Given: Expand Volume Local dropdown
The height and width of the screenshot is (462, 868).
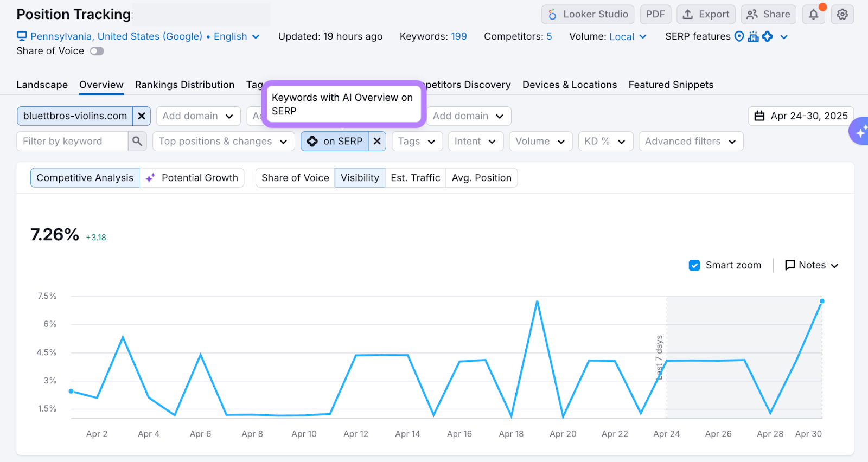Looking at the screenshot, I should point(628,37).
